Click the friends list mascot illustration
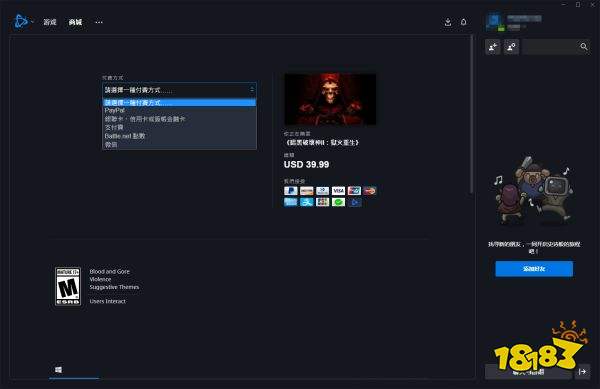 (x=533, y=191)
